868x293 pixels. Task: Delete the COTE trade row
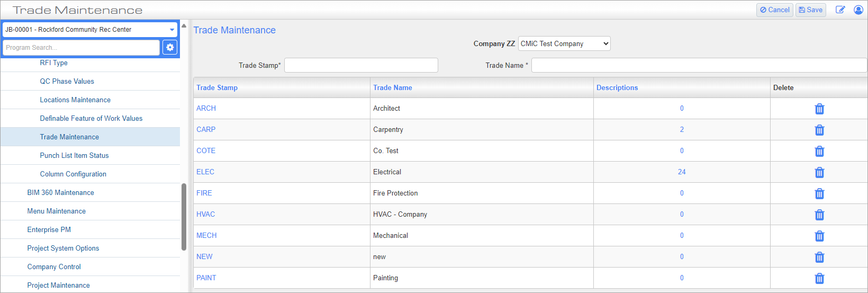coord(819,151)
